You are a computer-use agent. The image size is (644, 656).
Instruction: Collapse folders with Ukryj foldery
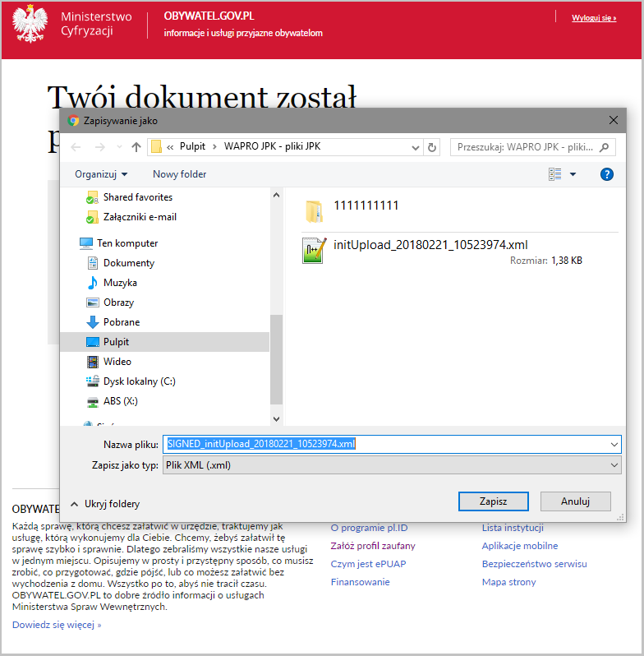pos(104,504)
